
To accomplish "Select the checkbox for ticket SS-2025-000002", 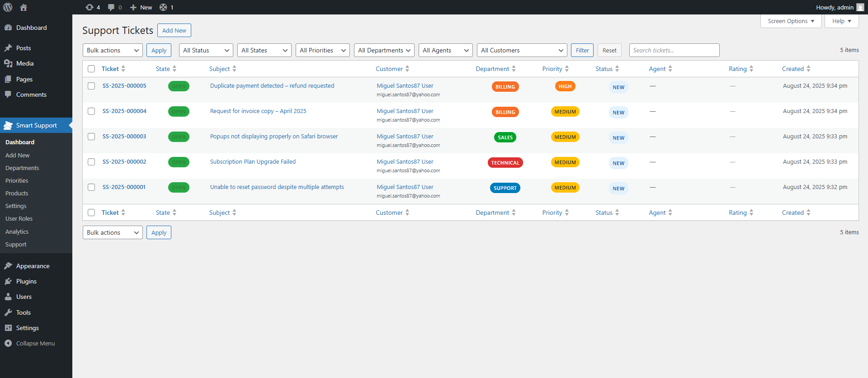I will click(91, 162).
